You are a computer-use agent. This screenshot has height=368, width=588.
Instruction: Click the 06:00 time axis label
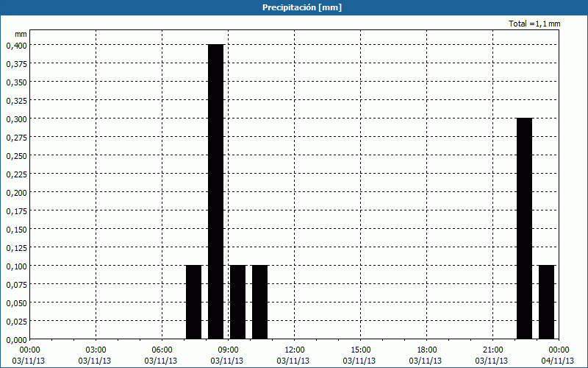click(x=162, y=350)
